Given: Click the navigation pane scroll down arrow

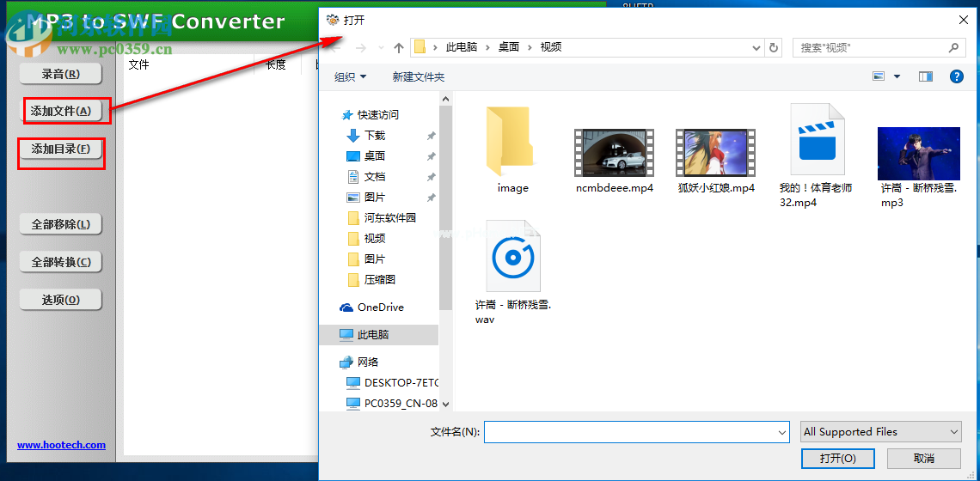Looking at the screenshot, I should click(x=445, y=405).
